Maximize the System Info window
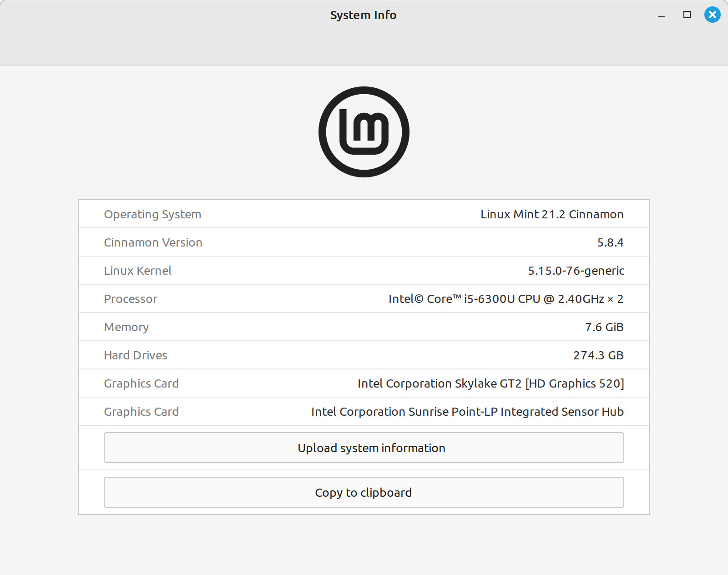728x575 pixels. coord(687,15)
